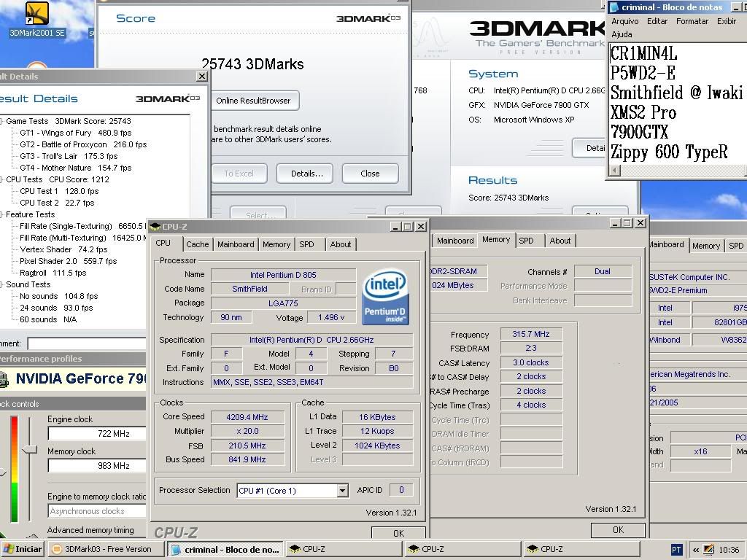
Task: Click the comment input field in Result Details
Action: click(87, 344)
